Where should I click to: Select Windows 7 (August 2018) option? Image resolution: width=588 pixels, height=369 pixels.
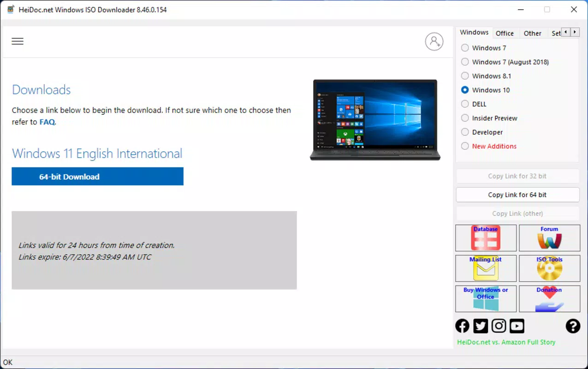point(465,62)
